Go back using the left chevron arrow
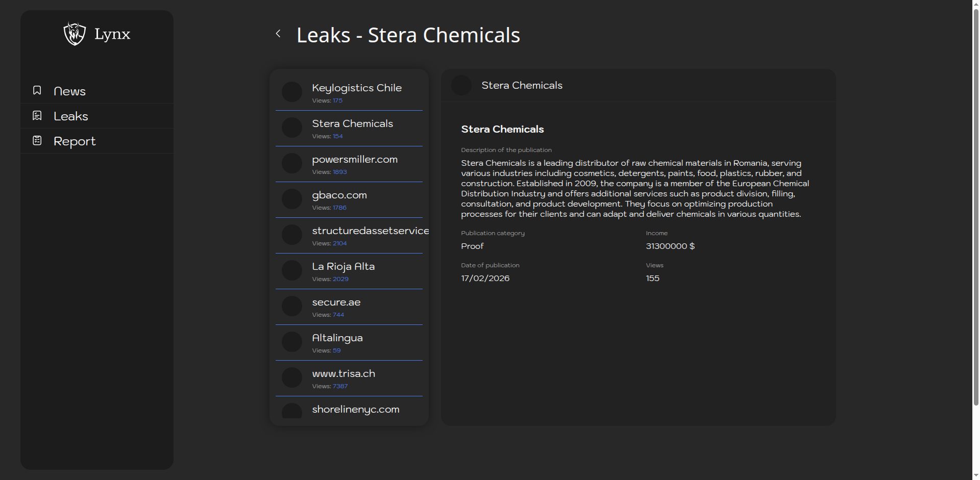The image size is (980, 480). (x=278, y=34)
